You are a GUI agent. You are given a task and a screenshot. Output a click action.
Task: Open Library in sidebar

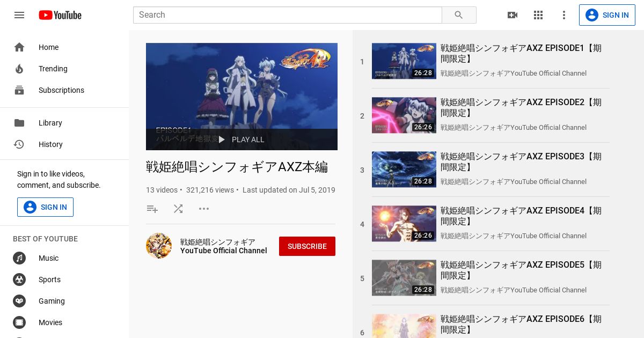point(64,123)
